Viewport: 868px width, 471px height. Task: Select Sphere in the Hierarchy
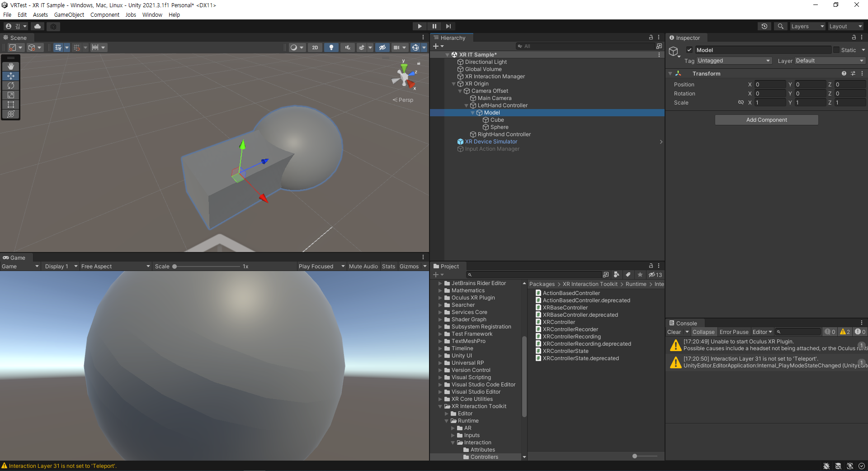[499, 127]
